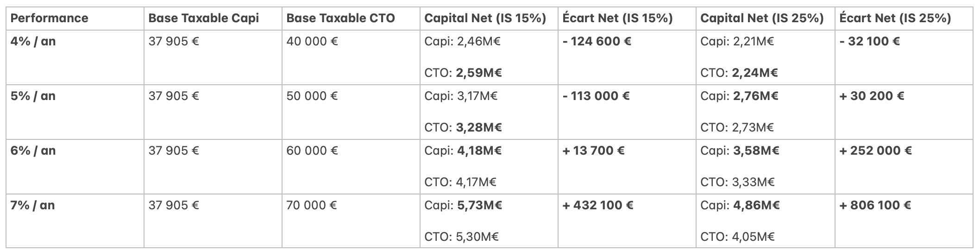Click the Base Taxable Capi header

[203, 19]
